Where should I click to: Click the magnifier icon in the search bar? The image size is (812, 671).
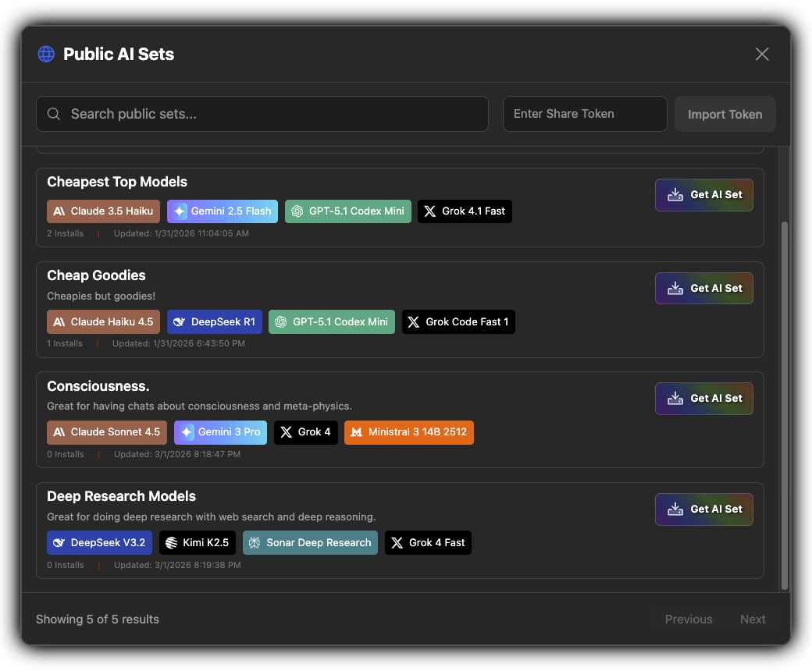[x=53, y=114]
